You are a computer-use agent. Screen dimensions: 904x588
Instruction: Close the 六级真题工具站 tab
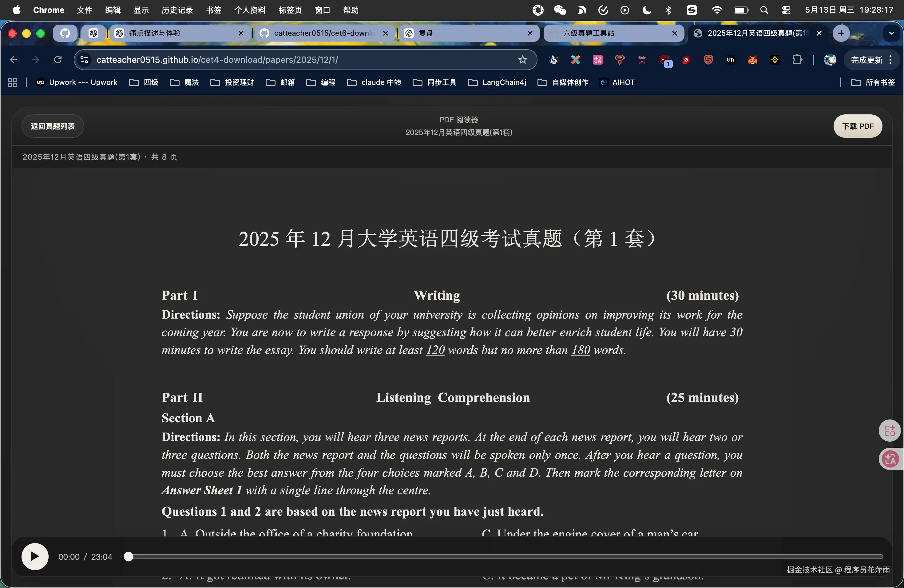[675, 33]
